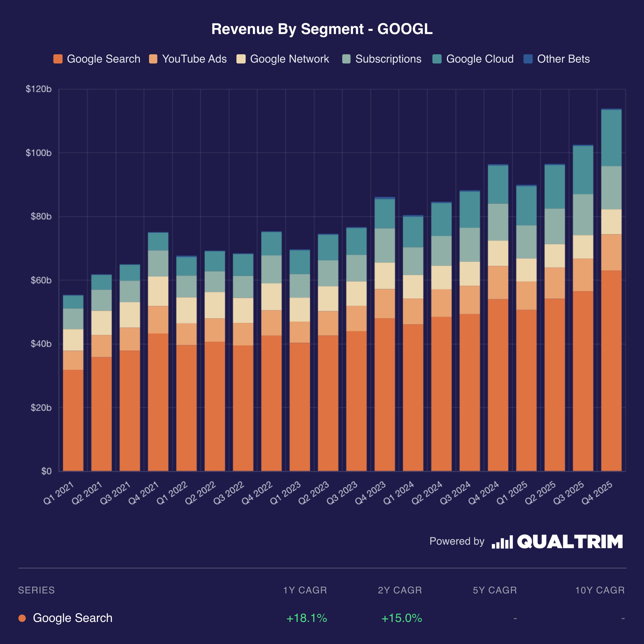This screenshot has width=644, height=644.
Task: Click the Q3 2025 YouTube Ads bar segment
Action: tap(583, 275)
